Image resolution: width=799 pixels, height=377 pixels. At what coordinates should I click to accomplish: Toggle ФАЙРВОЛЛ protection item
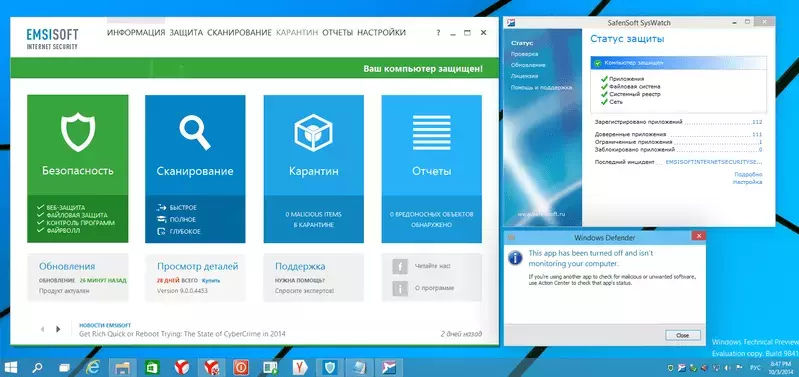[59, 231]
